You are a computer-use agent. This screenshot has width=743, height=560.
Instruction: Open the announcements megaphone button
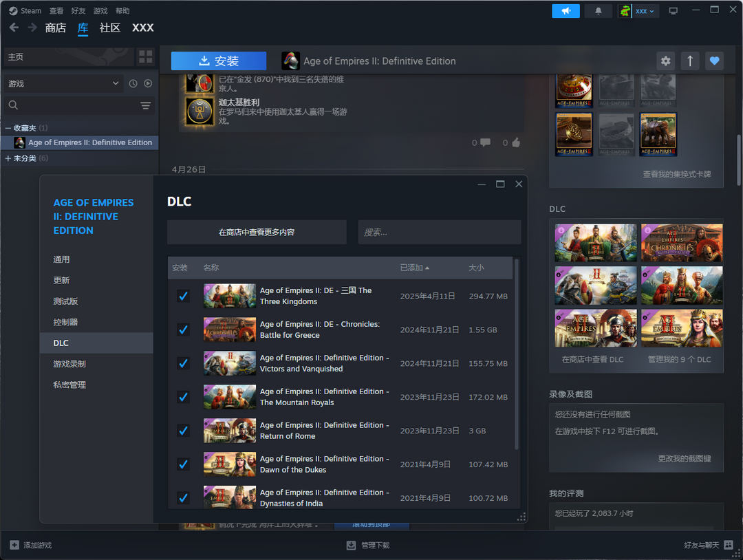(566, 11)
